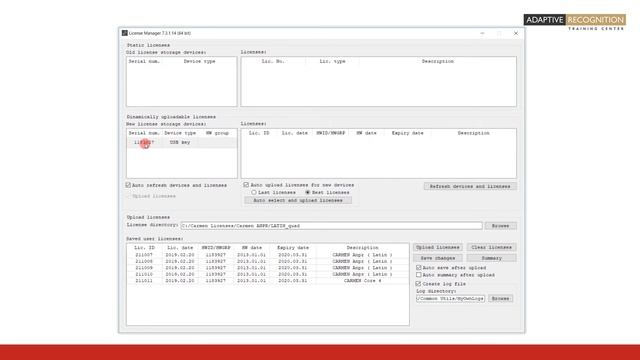Image resolution: width=640 pixels, height=360 pixels.
Task: Select saved license row 211007
Action: (268, 255)
